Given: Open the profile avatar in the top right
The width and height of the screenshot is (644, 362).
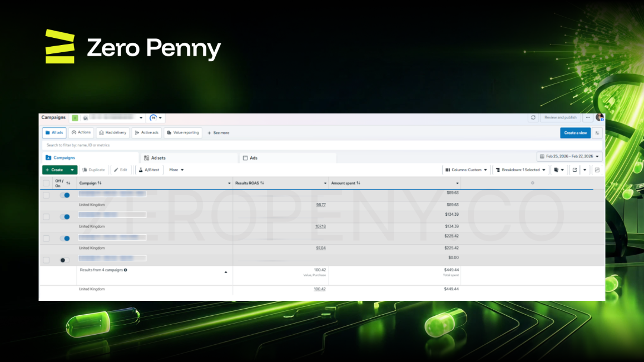Looking at the screenshot, I should coord(600,117).
